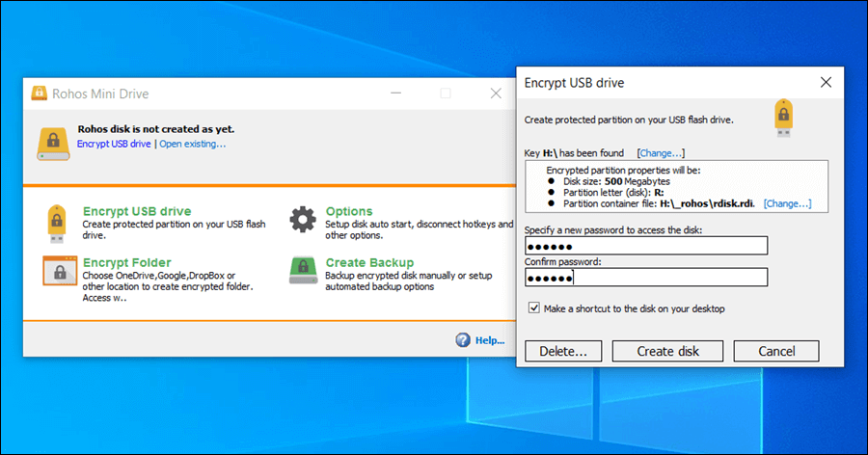The image size is (868, 455).
Task: Click the Encrypt Folder lock icon
Action: coord(60,271)
